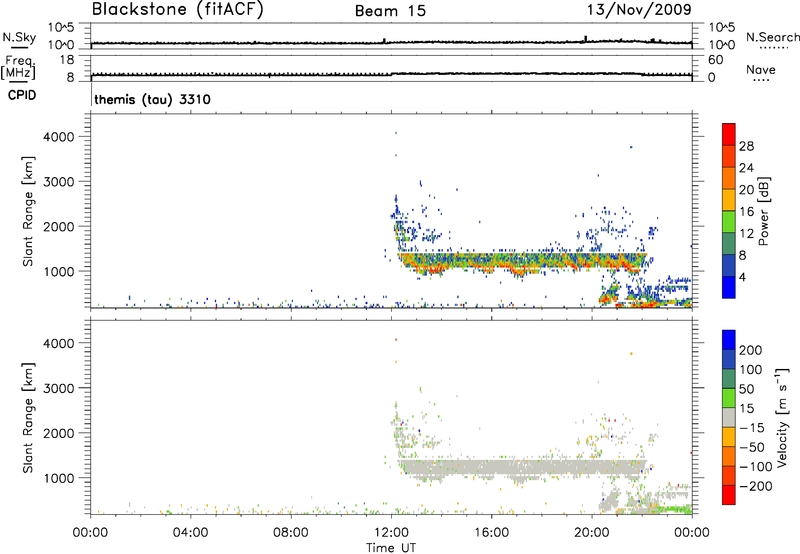This screenshot has height=554, width=800.
Task: Click the '100' tick on Velocity colorbar
Action: [x=751, y=370]
